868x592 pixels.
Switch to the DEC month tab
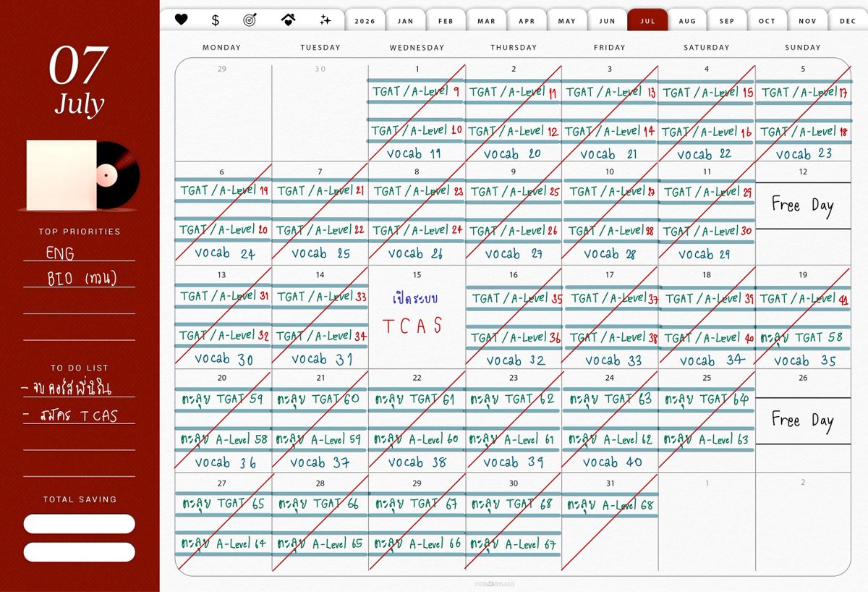point(848,21)
